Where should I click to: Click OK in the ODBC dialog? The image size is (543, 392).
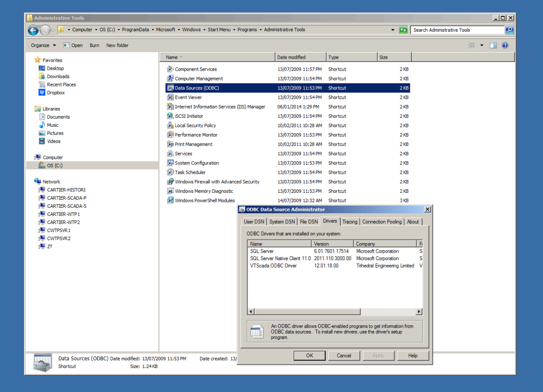310,356
